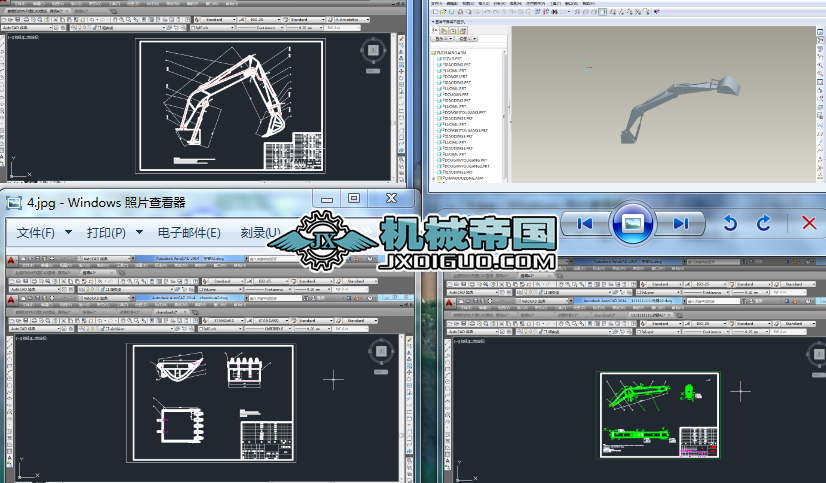Rotate the photo counterclockwise
This screenshot has width=826, height=483.
[730, 223]
